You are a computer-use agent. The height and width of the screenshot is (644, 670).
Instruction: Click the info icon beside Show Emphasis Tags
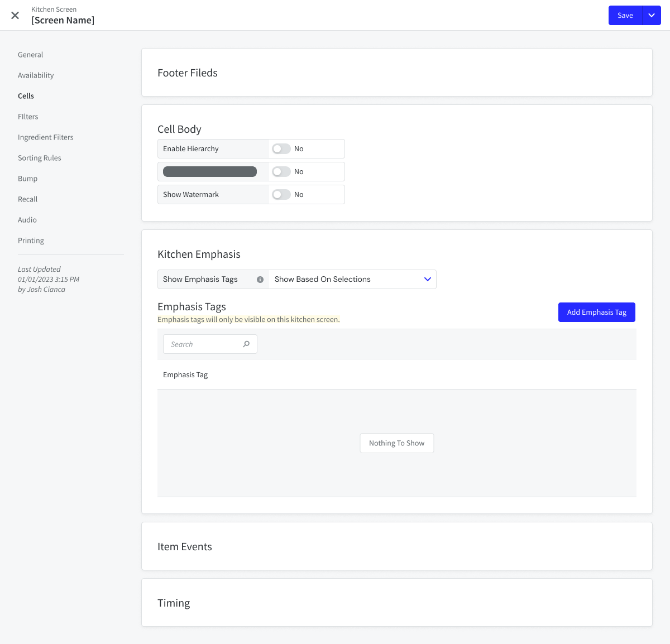click(260, 280)
